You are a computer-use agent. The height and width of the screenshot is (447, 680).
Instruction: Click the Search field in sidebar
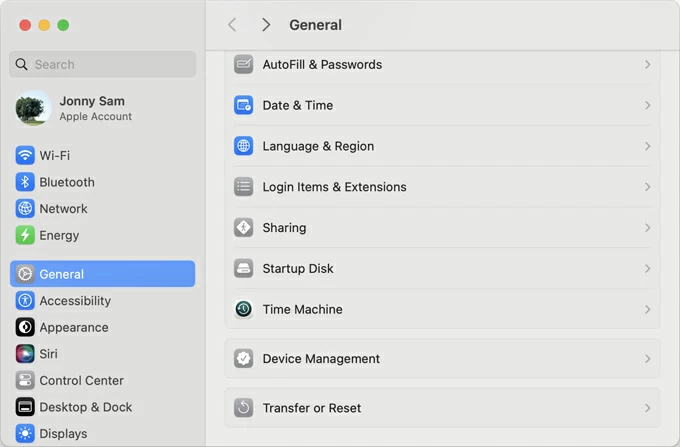point(103,65)
